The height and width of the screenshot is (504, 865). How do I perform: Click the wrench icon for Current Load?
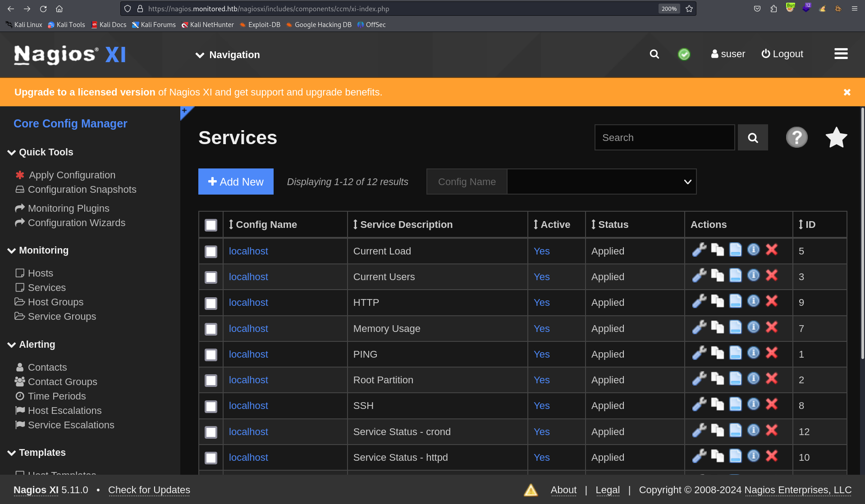coord(699,250)
